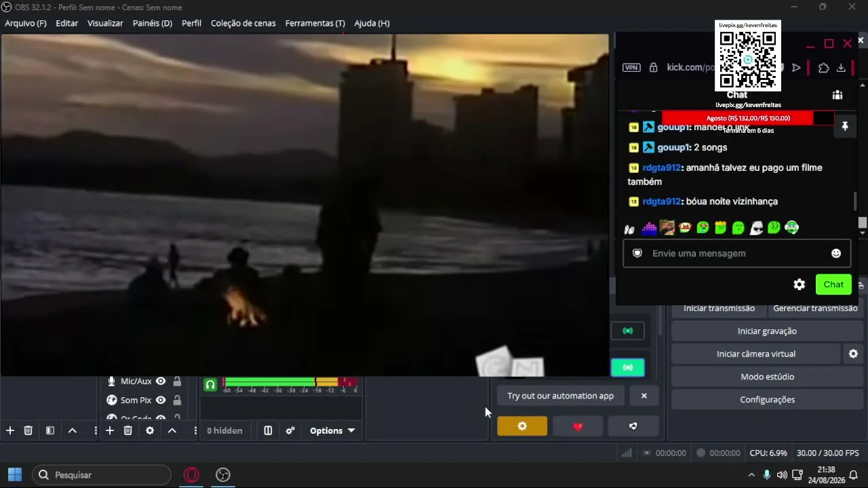Image resolution: width=868 pixels, height=488 pixels.
Task: Click the VPN badge in the address bar
Action: click(631, 68)
